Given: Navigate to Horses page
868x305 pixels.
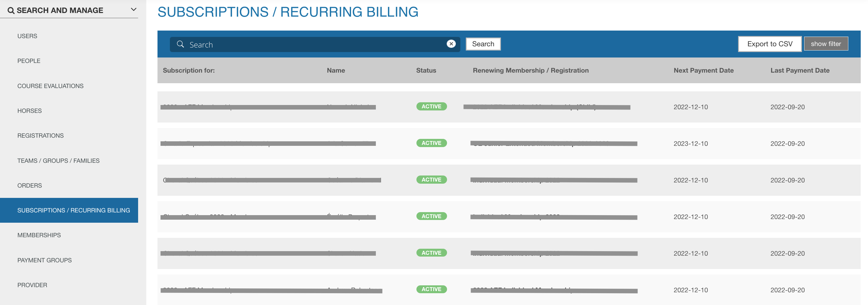Looking at the screenshot, I should click(x=29, y=111).
